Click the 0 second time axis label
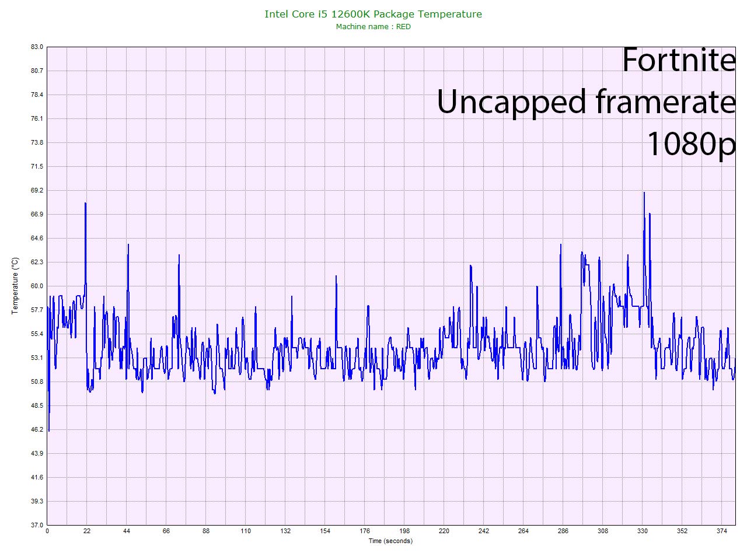The image size is (747, 560). [47, 531]
